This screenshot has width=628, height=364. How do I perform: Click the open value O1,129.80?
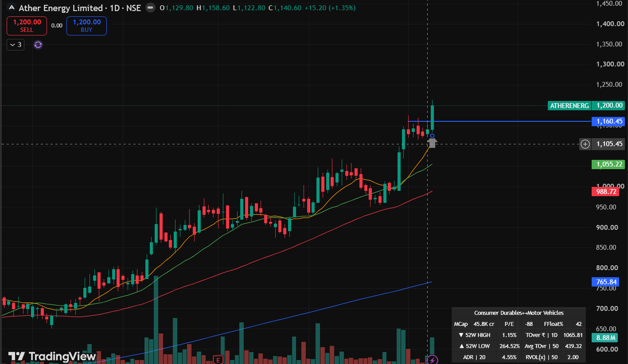click(x=176, y=8)
